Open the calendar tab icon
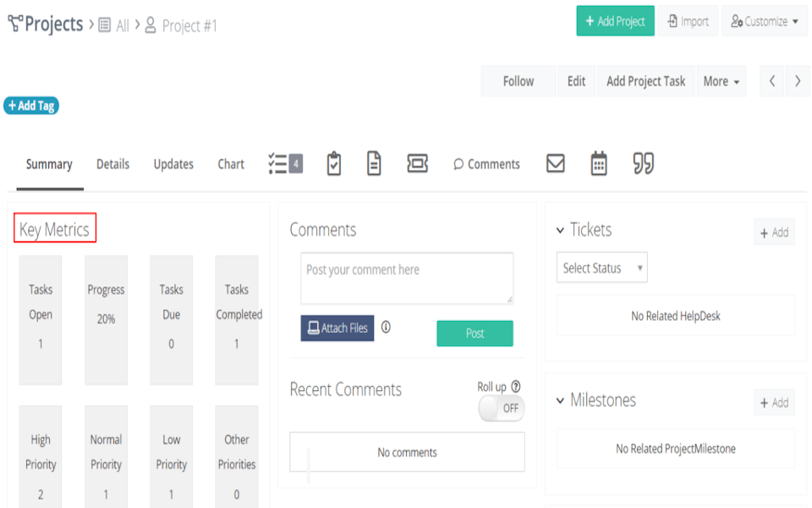 [x=599, y=163]
